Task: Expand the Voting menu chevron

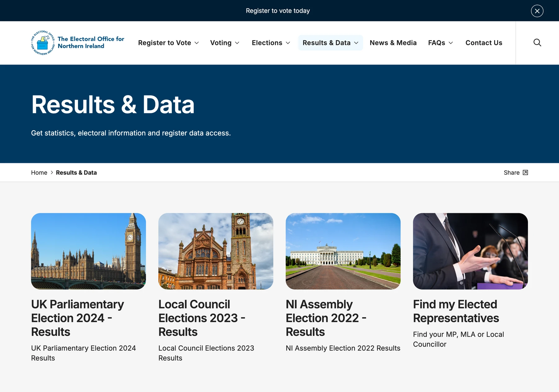Action: click(x=237, y=43)
